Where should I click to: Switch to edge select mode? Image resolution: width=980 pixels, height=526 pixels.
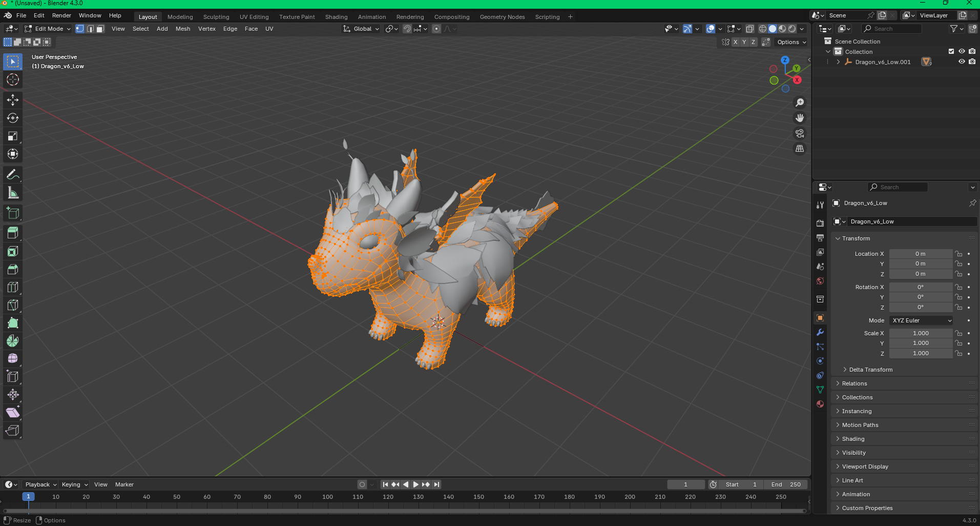(90, 29)
